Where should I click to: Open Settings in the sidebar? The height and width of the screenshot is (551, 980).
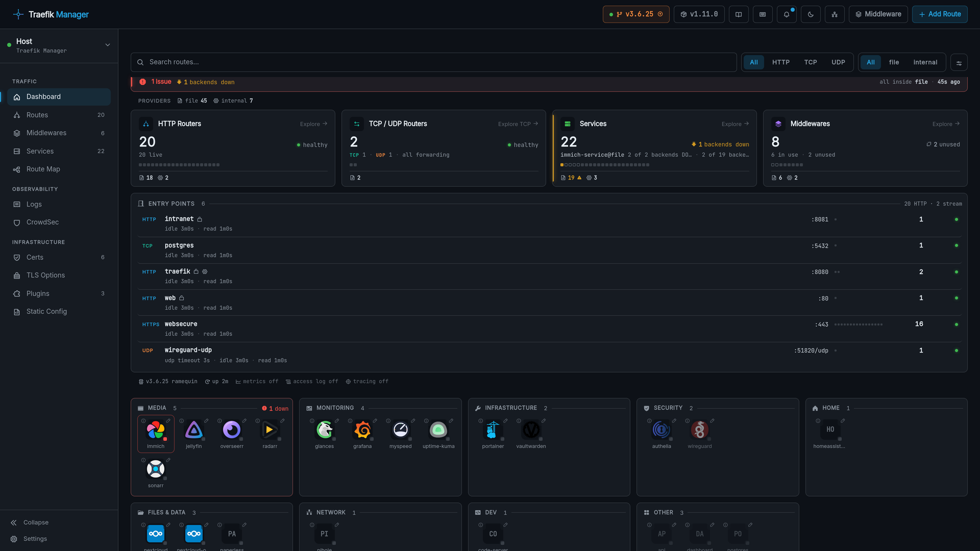29,539
